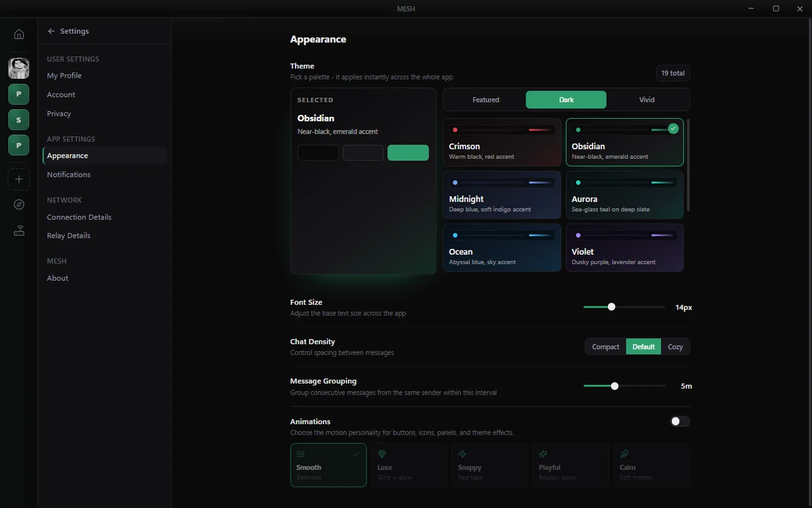This screenshot has width=812, height=508.
Task: Minimize the MESH window
Action: pos(751,9)
